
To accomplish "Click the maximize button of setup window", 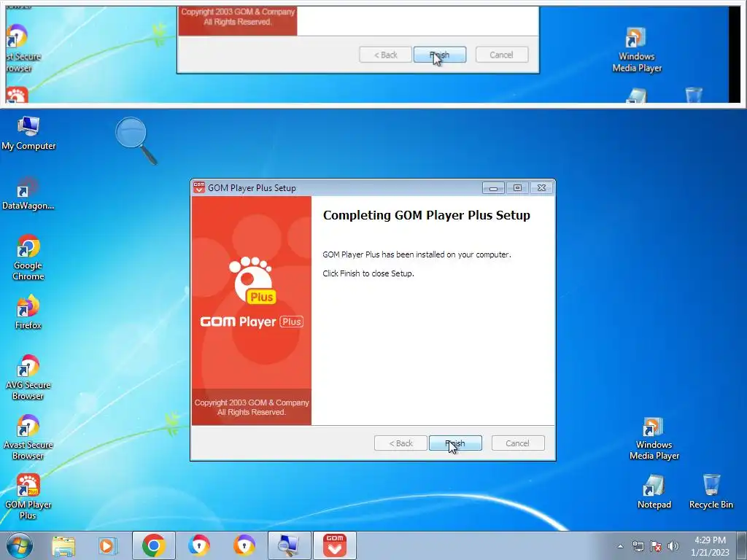I will coord(517,188).
